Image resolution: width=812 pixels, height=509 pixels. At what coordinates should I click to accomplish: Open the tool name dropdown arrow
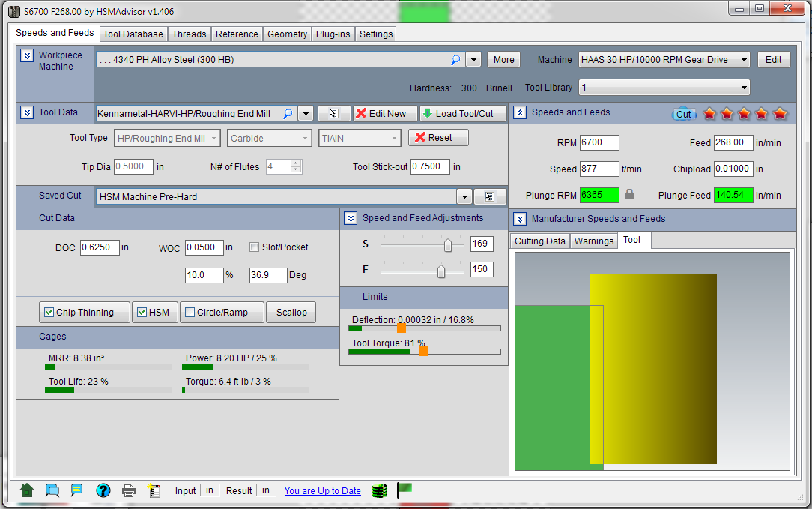[x=306, y=113]
